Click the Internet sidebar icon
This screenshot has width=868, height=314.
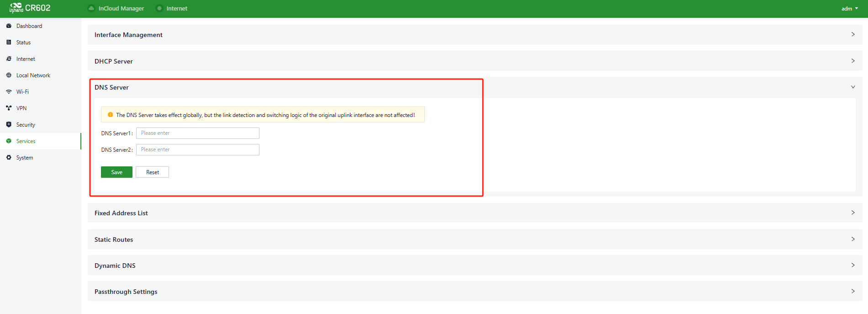coord(9,59)
